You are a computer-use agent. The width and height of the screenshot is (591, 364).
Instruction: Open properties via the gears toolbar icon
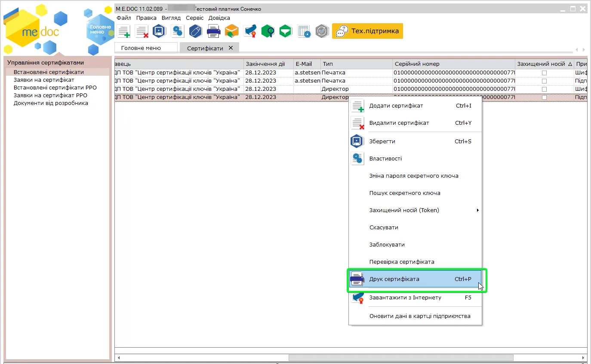[177, 31]
